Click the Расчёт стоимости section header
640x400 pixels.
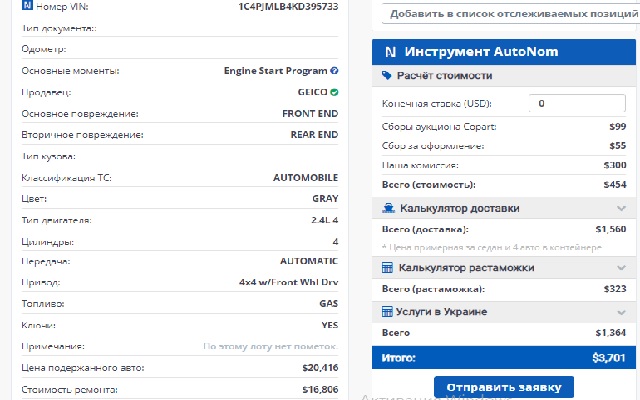(x=504, y=76)
